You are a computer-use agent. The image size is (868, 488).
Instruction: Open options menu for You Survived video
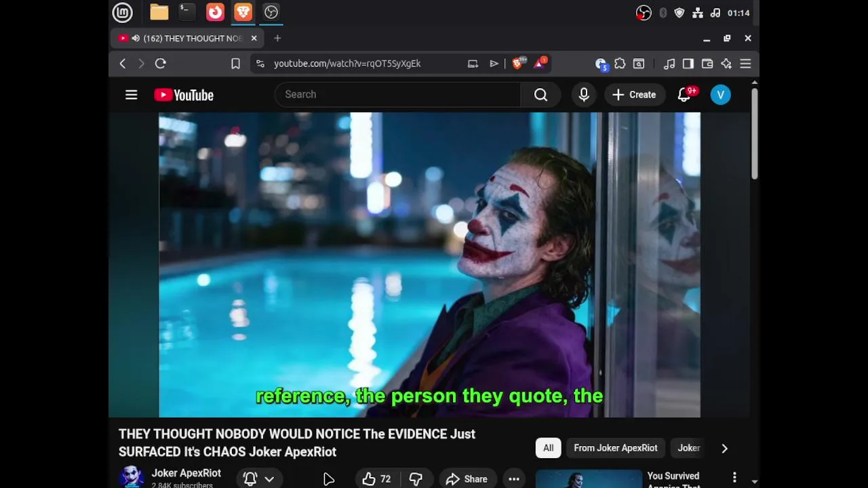point(734,478)
